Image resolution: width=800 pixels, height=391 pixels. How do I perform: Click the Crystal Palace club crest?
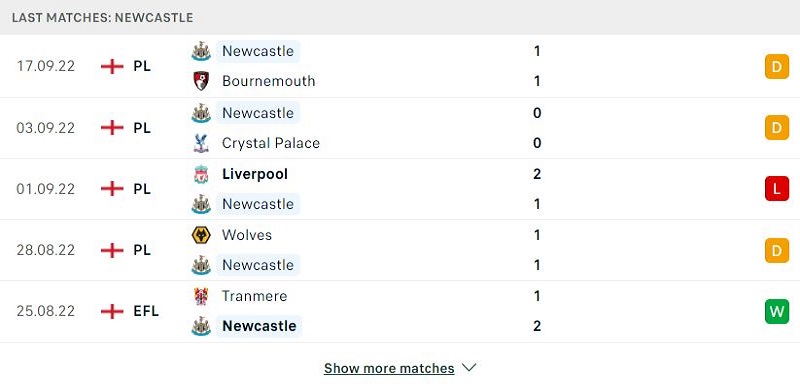point(201,143)
